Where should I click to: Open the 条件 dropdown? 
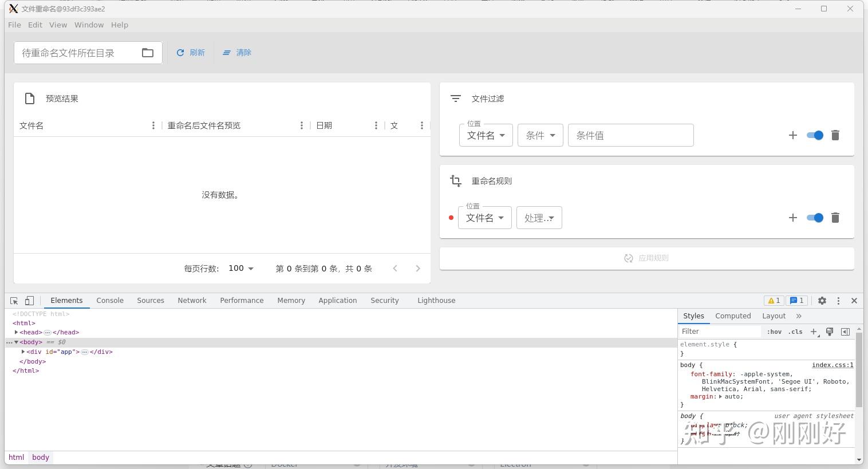pyautogui.click(x=539, y=135)
